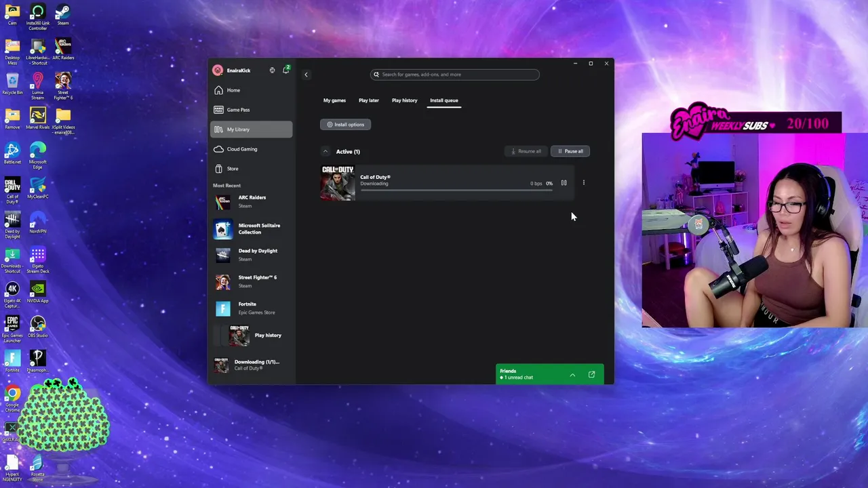Click the Pause all button

[570, 151]
